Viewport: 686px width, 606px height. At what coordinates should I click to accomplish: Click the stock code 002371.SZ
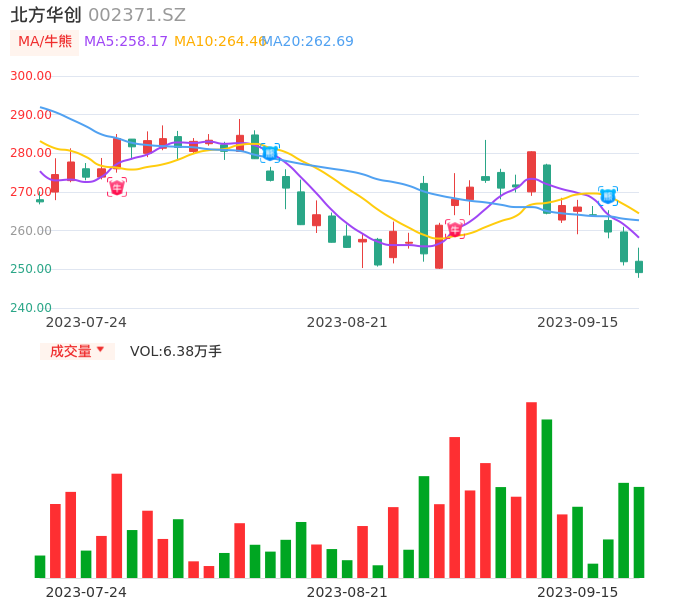click(137, 15)
